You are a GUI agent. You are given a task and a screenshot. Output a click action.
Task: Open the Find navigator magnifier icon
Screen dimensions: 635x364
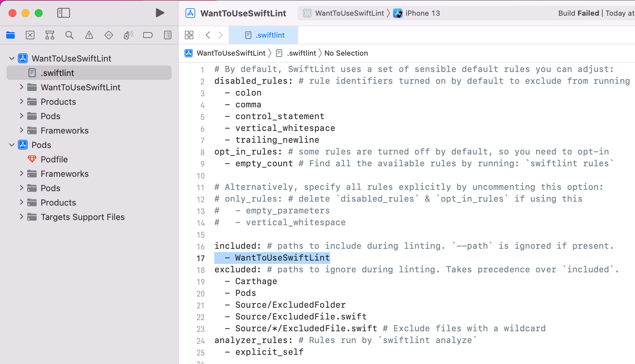69,35
